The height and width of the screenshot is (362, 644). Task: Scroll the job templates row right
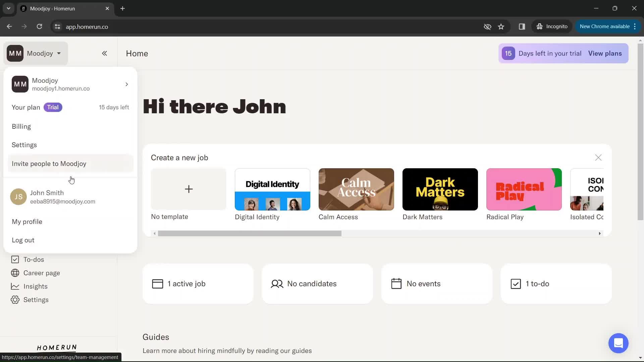[600, 233]
